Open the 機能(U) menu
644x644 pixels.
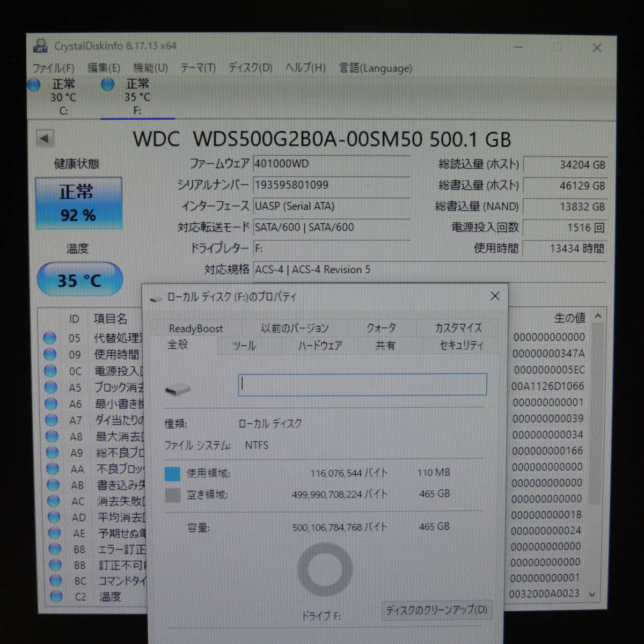(151, 68)
